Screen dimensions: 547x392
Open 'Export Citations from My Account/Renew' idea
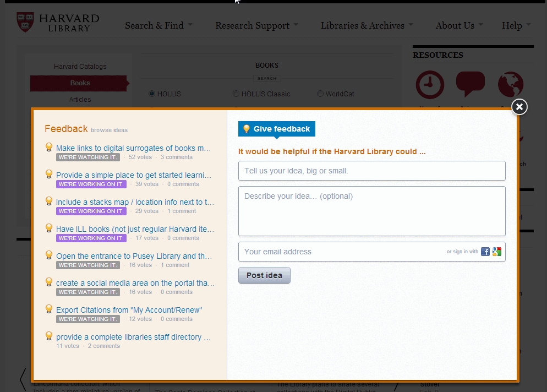129,310
